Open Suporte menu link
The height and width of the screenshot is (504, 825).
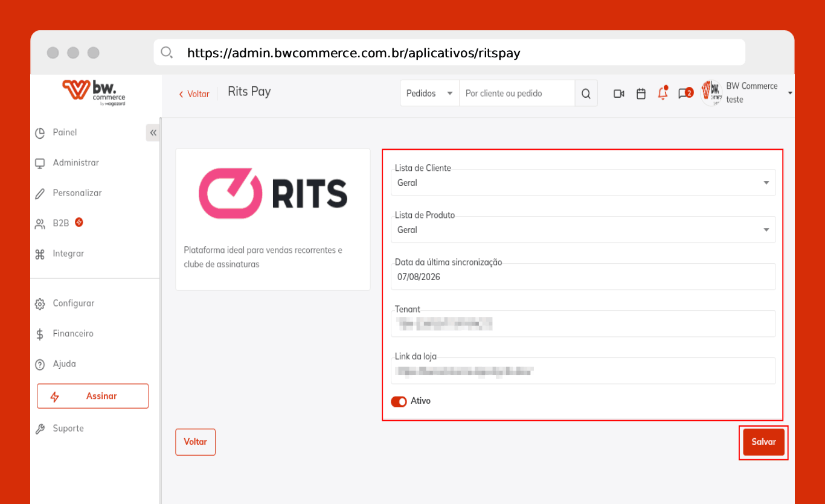pos(68,428)
